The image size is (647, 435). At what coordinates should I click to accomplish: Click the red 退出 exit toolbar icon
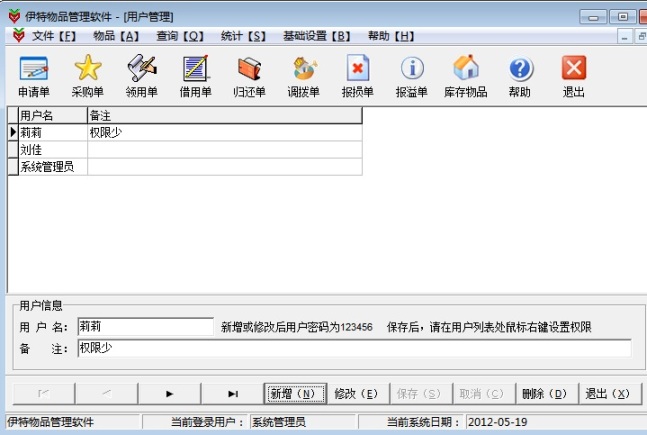(x=574, y=76)
